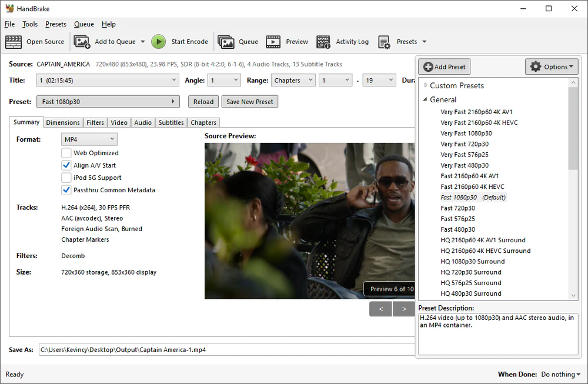
Task: Click the source preview image
Action: [x=310, y=221]
